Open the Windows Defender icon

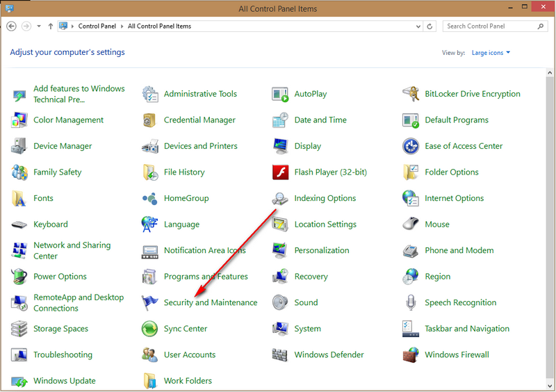[281, 355]
